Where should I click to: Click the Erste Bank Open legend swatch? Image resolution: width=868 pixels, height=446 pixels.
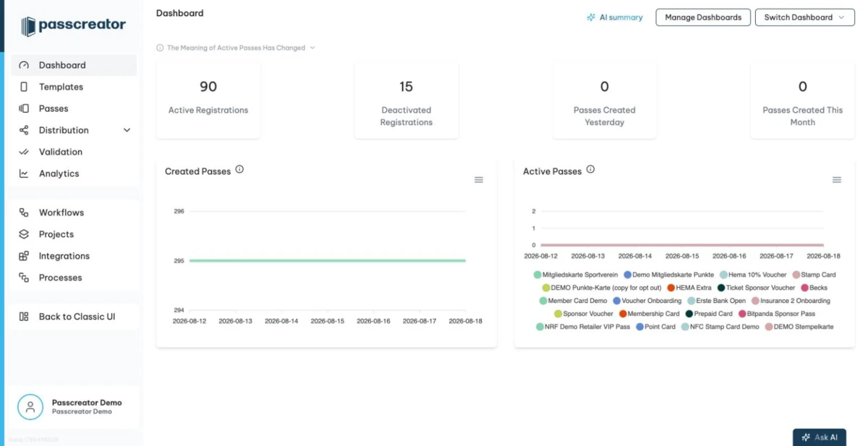pos(691,301)
